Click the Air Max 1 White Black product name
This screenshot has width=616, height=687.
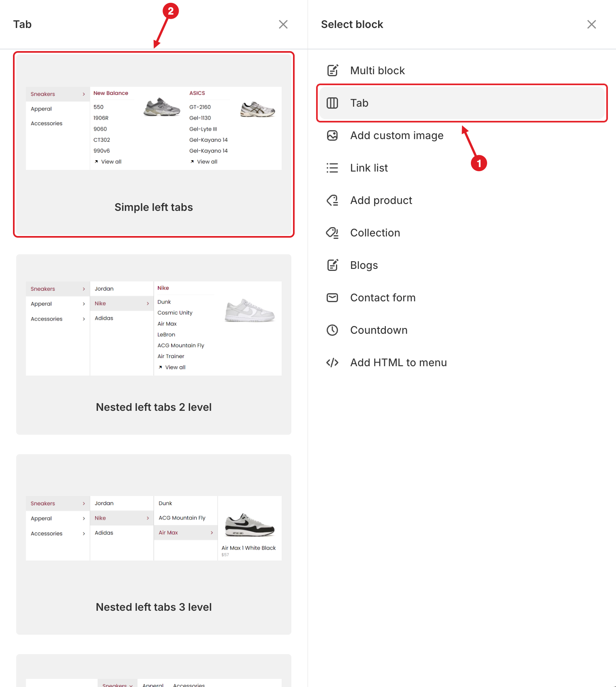point(248,548)
